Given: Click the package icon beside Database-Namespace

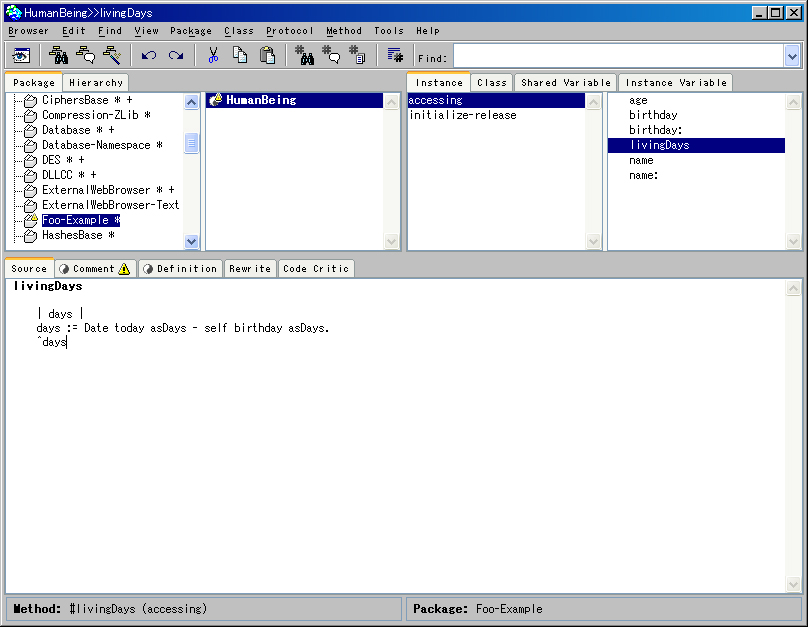Looking at the screenshot, I should [x=30, y=146].
